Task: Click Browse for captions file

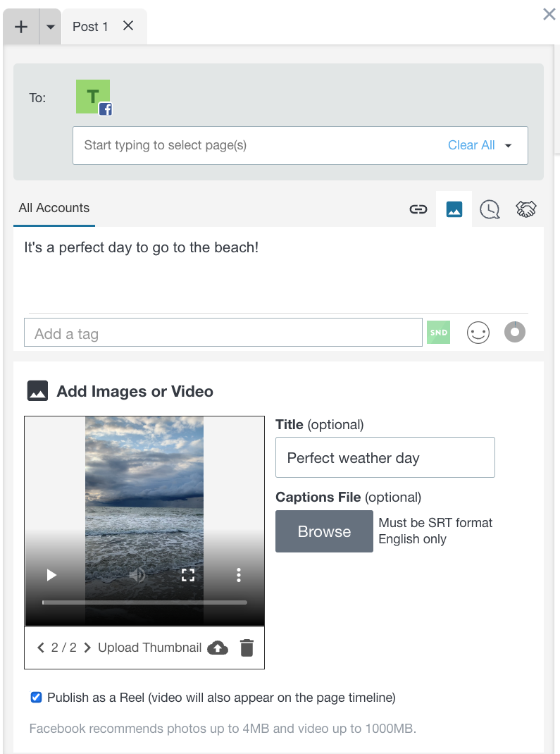Action: [325, 531]
